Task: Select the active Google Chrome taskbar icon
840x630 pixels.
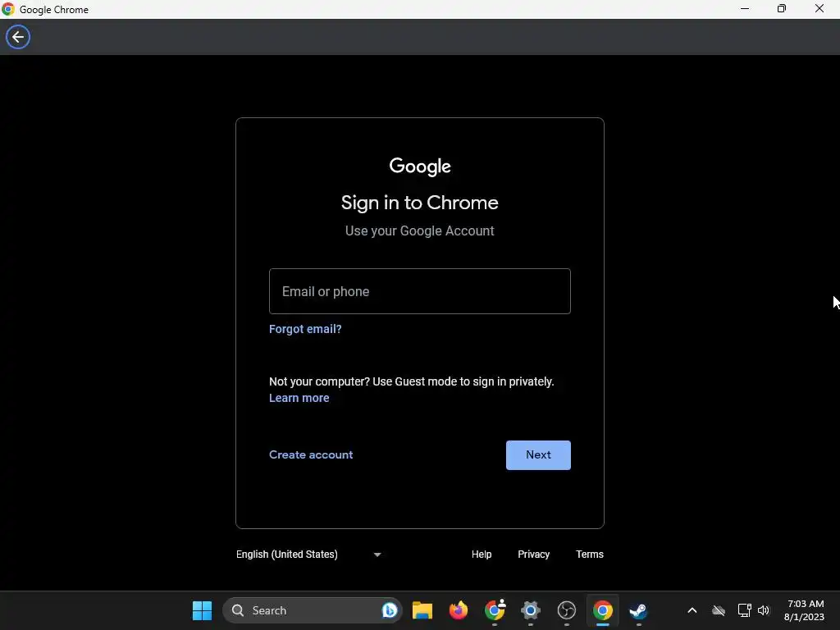Action: 603,610
